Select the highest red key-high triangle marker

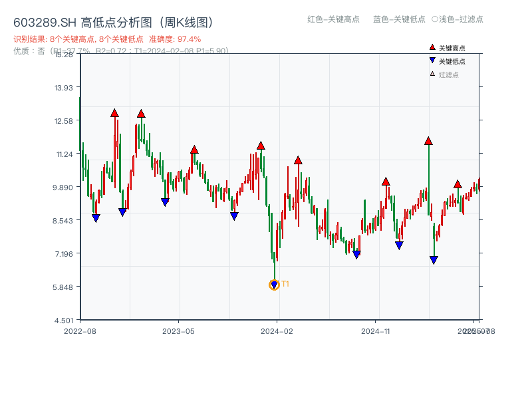pyautogui.click(x=114, y=112)
